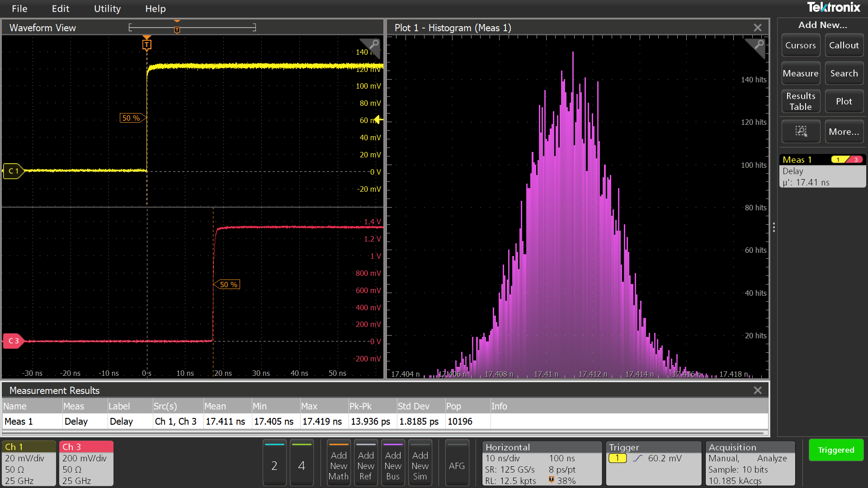Open the Acquisition settings badge
Screen dimensions: 868x488
pos(750,464)
